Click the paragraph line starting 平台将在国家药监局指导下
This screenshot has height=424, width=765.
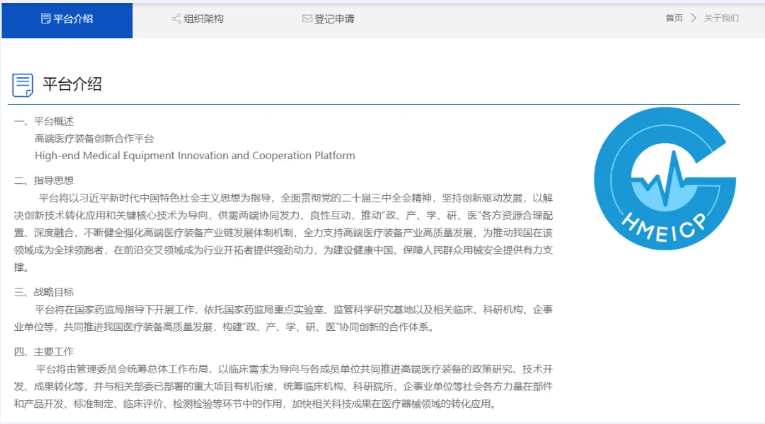pyautogui.click(x=294, y=310)
